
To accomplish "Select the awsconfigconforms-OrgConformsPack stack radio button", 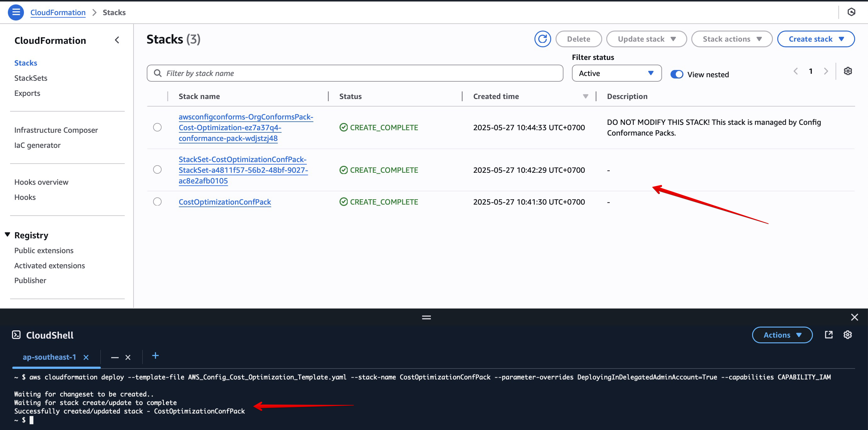I will point(157,127).
